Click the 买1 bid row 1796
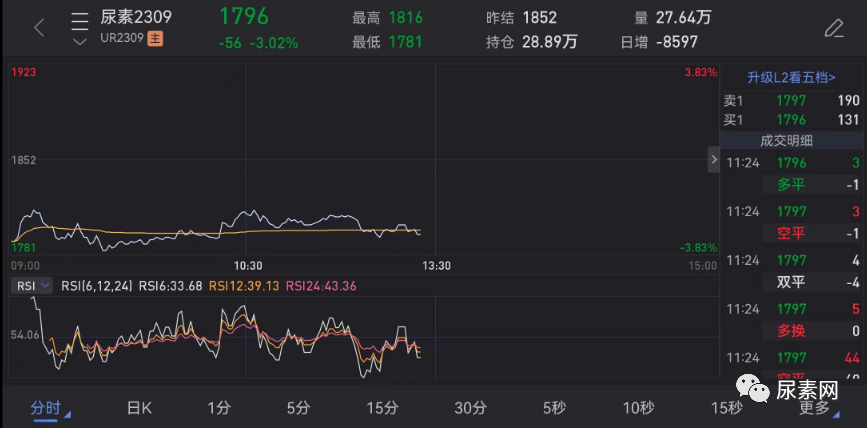 tap(791, 120)
